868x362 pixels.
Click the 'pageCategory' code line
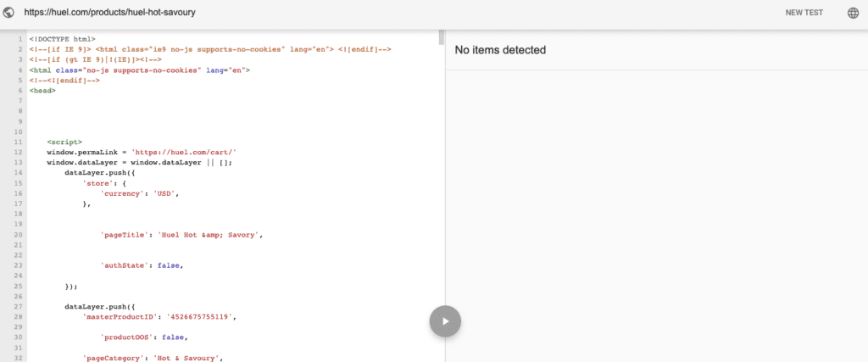153,358
